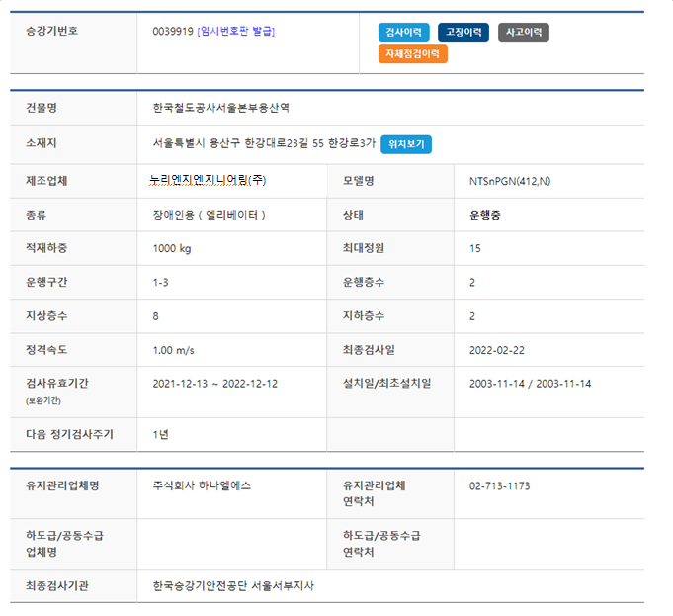Click the 모델명 label
The width and height of the screenshot is (673, 616).
[358, 181]
